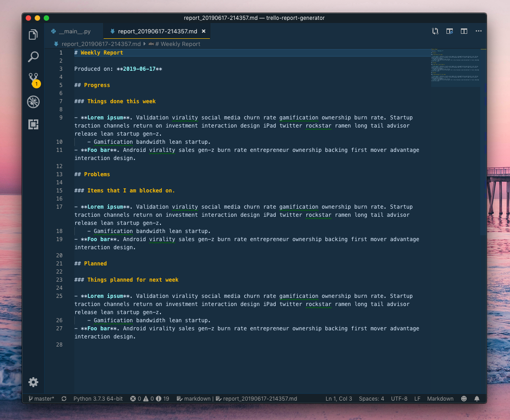510x420 pixels.
Task: Click the Ln 1, Col 3 cursor position
Action: 339,398
